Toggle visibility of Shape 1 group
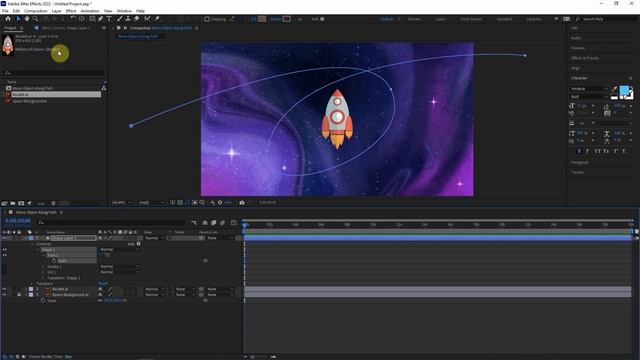 [4, 249]
